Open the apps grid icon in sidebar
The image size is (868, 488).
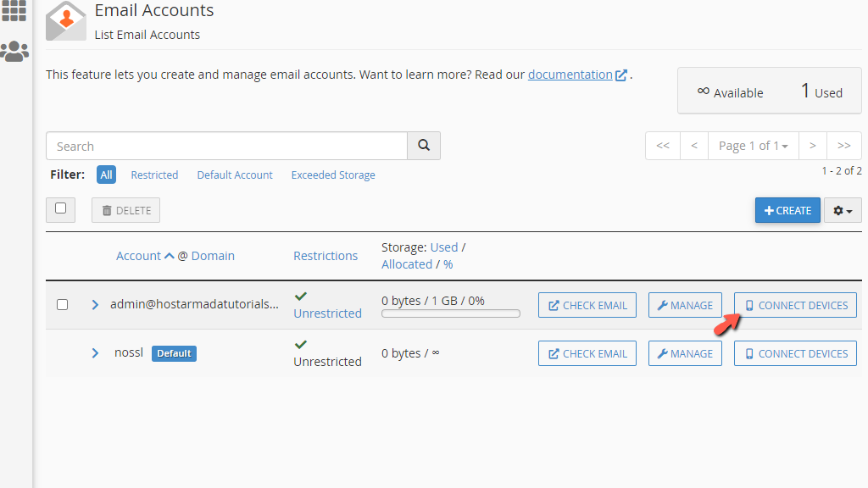tap(14, 10)
